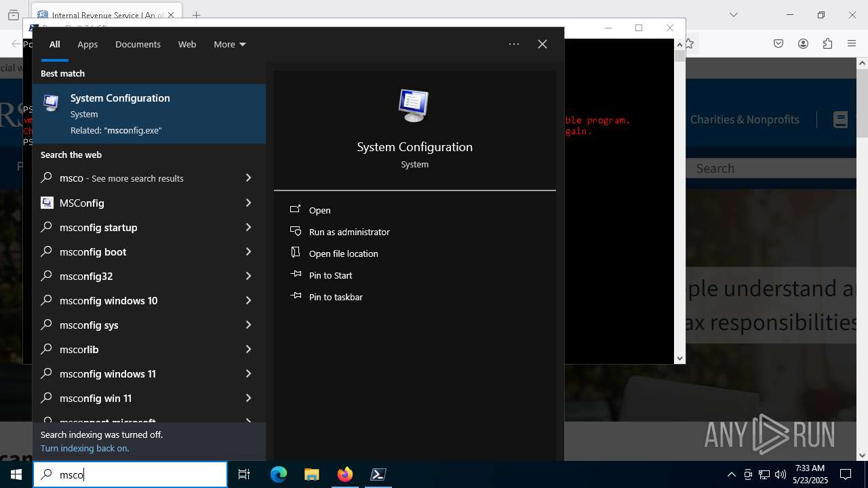This screenshot has width=868, height=488.
Task: Click the MSConfig web result icon
Action: tap(47, 203)
